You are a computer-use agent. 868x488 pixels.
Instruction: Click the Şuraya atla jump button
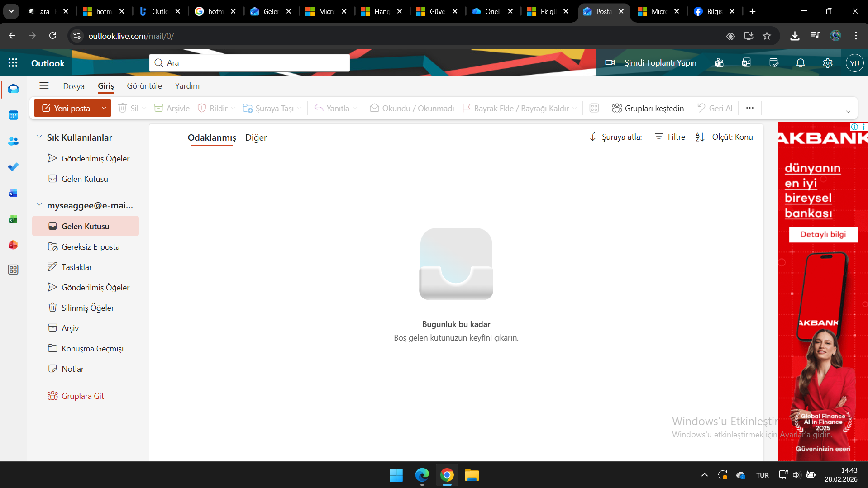click(x=615, y=137)
